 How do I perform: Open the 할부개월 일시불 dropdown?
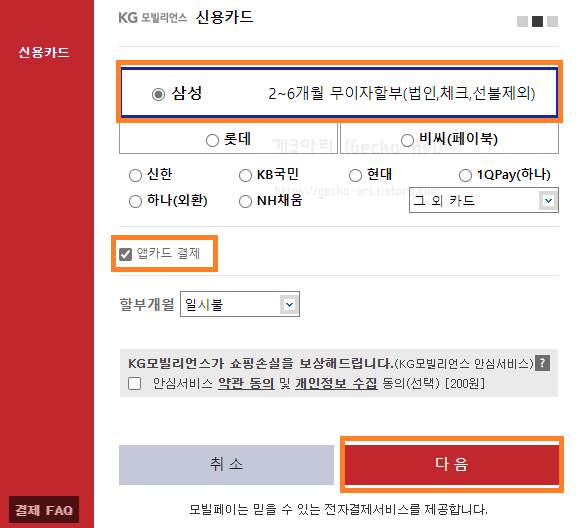coord(240,304)
